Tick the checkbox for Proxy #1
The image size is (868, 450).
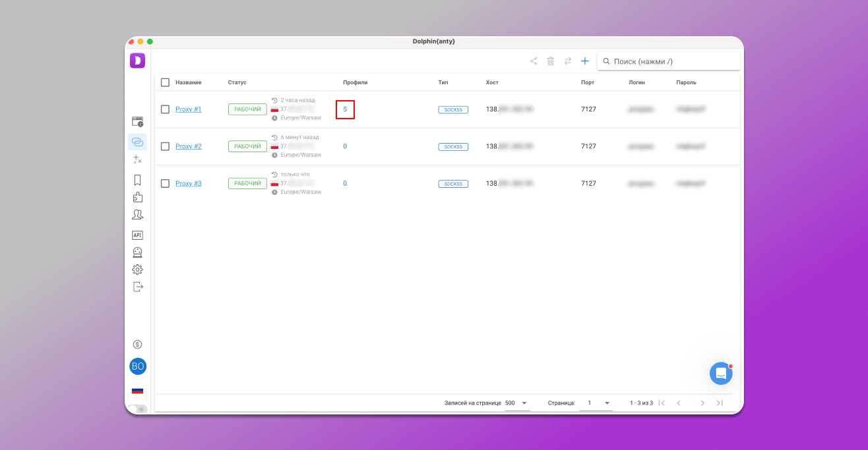tap(165, 109)
